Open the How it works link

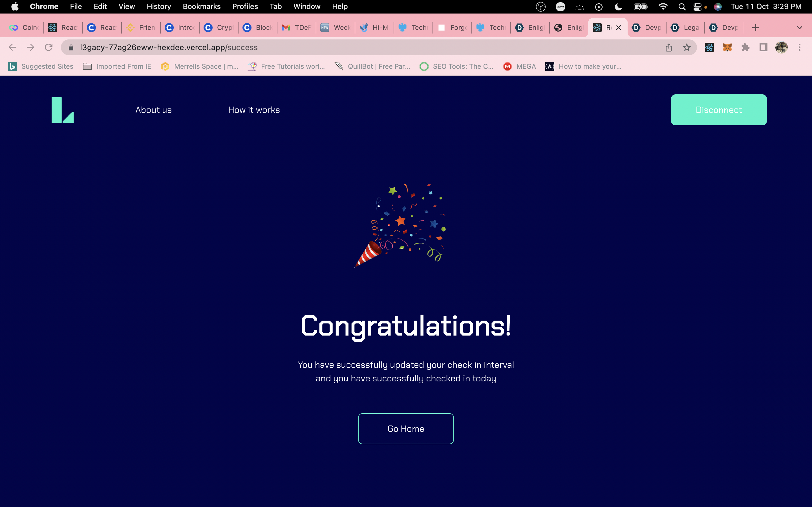(x=254, y=110)
